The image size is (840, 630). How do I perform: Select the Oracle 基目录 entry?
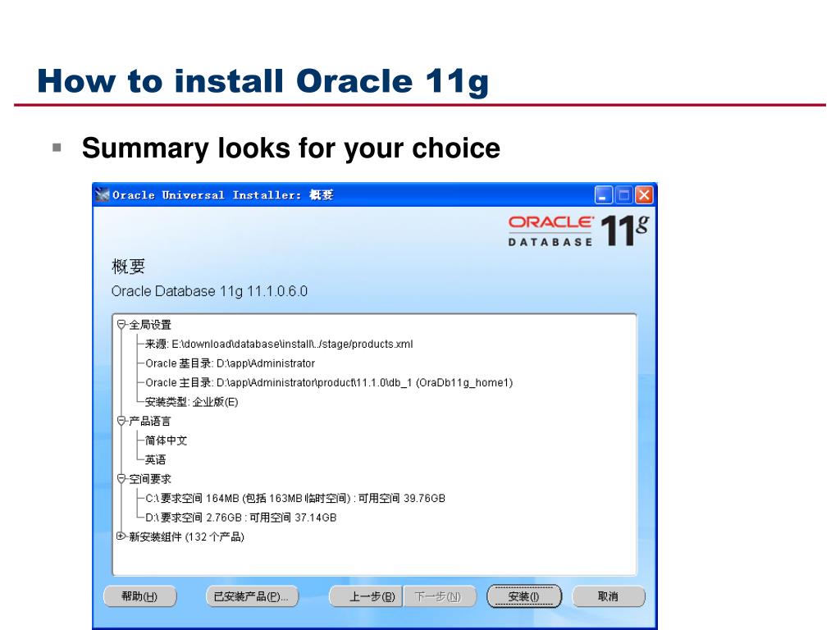coord(230,363)
